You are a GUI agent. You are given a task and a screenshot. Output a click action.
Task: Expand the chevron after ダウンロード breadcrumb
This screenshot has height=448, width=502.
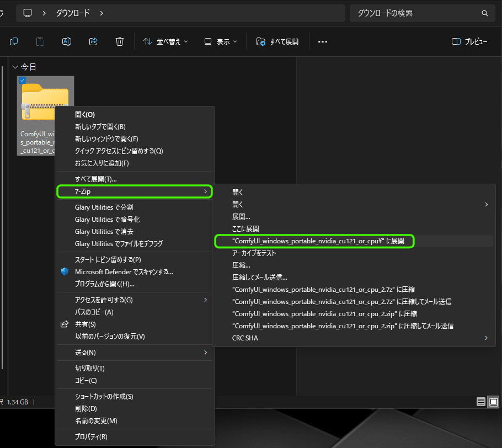[x=102, y=13]
